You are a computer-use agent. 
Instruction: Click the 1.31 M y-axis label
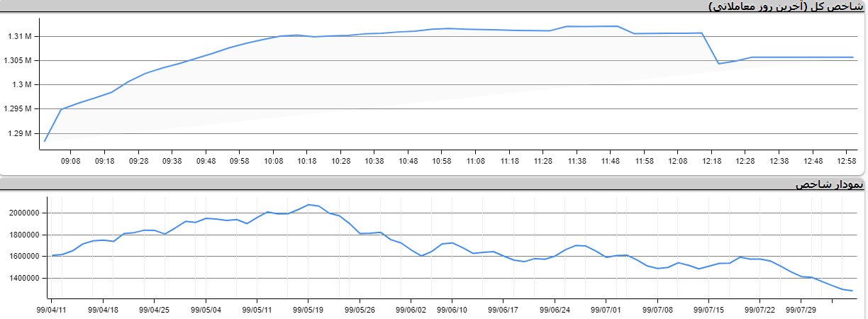pos(20,36)
